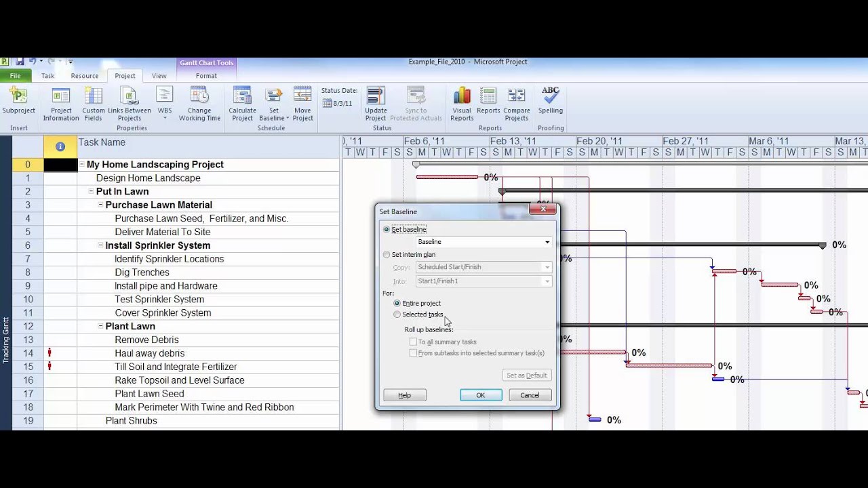Viewport: 868px width, 488px height.
Task: Select task Remove Debris
Action: 146,340
